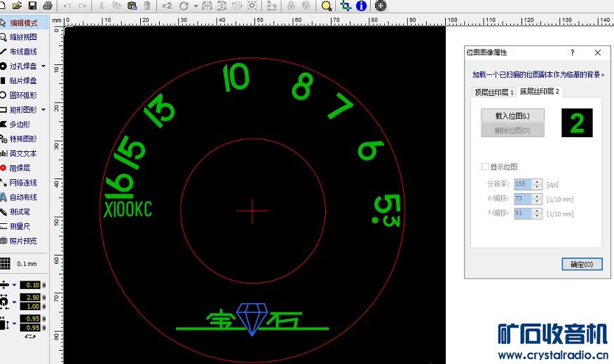Open the rotate angle dropdown arrow

pyautogui.click(x=196, y=6)
